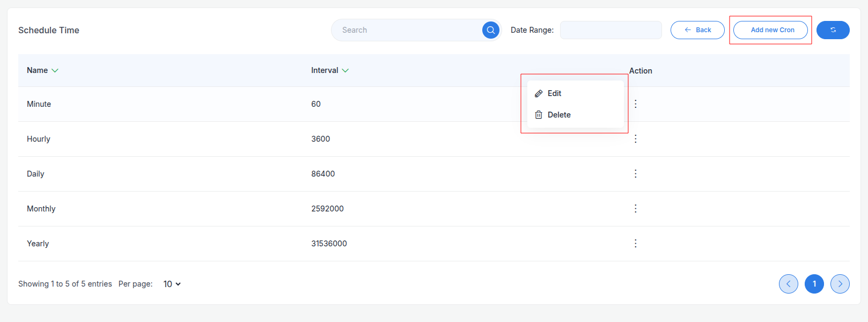Image resolution: width=868 pixels, height=322 pixels.
Task: Open three-dot action menu for Minute row
Action: [635, 104]
